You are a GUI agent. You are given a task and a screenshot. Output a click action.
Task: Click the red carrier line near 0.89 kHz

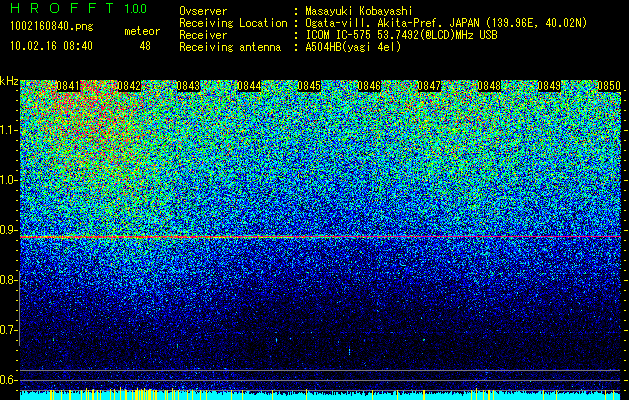(321, 237)
